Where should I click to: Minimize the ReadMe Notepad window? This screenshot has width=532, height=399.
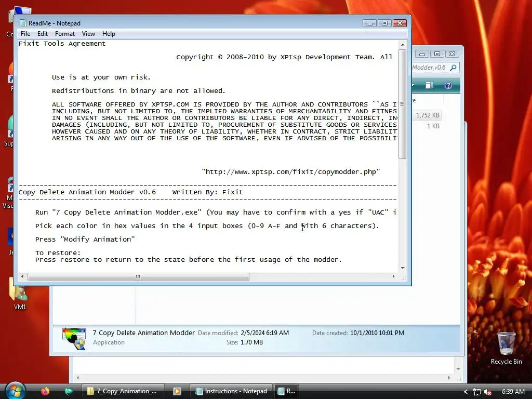tap(369, 23)
